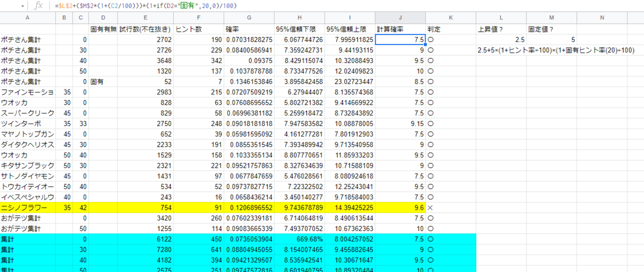Select the トウカイテイオー row name
The image size is (644, 272).
pos(27,186)
